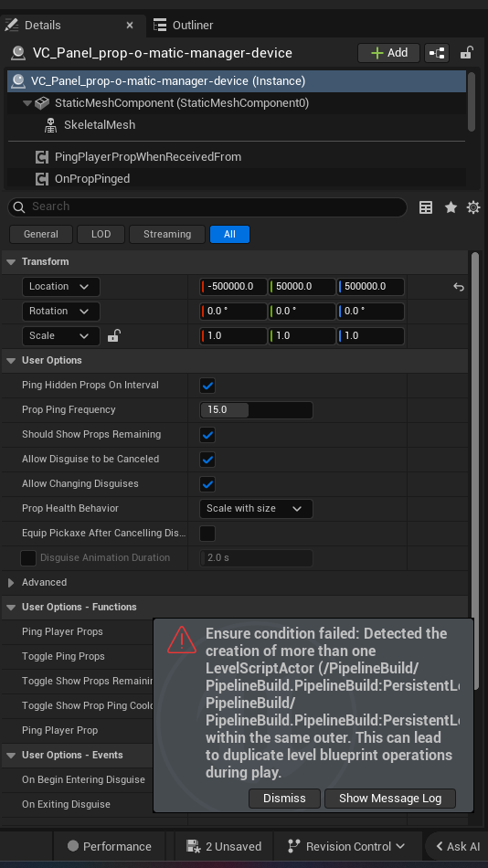Open the Rotation type dropdown
The image size is (488, 868).
(x=60, y=311)
